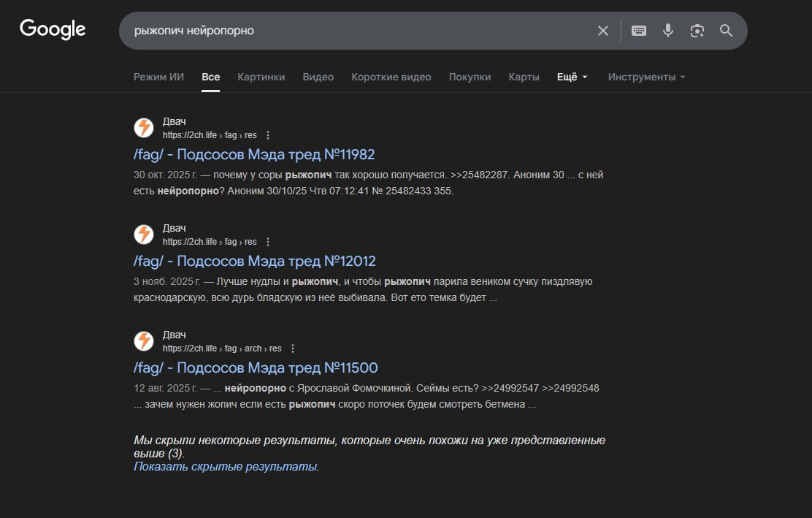Screen dimensions: 812x518
Task: Click Двач site name above №11500
Action: [x=174, y=335]
